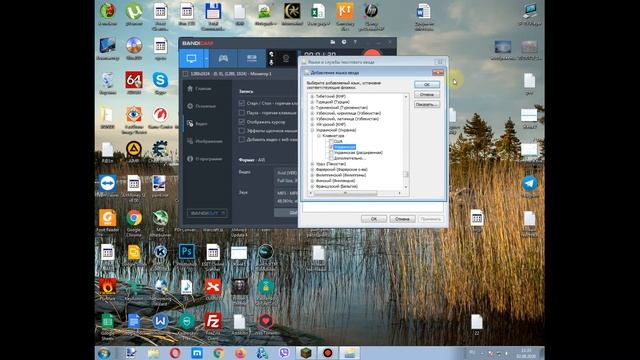Open the Image tab in Bandicam sidebar
This screenshot has height=360, width=640.
pyautogui.click(x=204, y=141)
